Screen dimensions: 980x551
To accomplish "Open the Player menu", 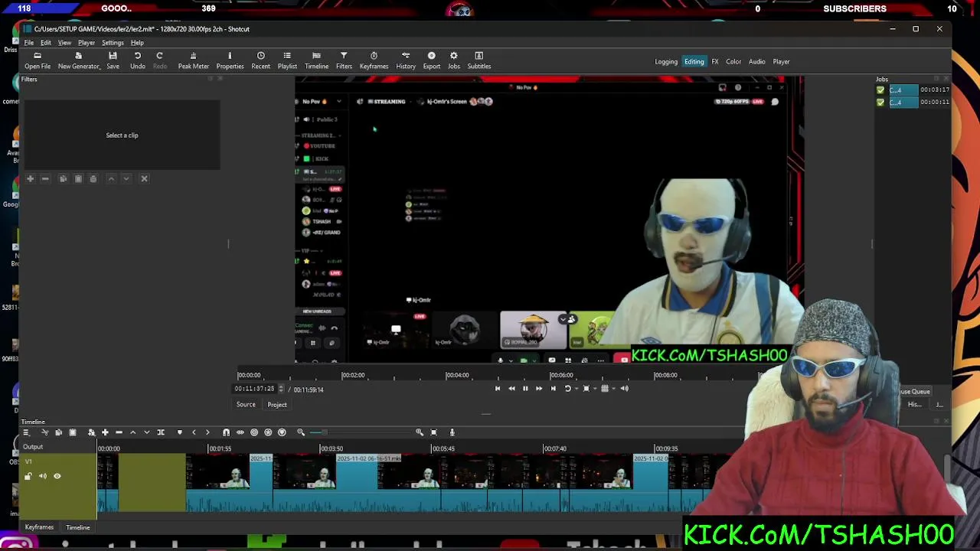I will tap(87, 43).
